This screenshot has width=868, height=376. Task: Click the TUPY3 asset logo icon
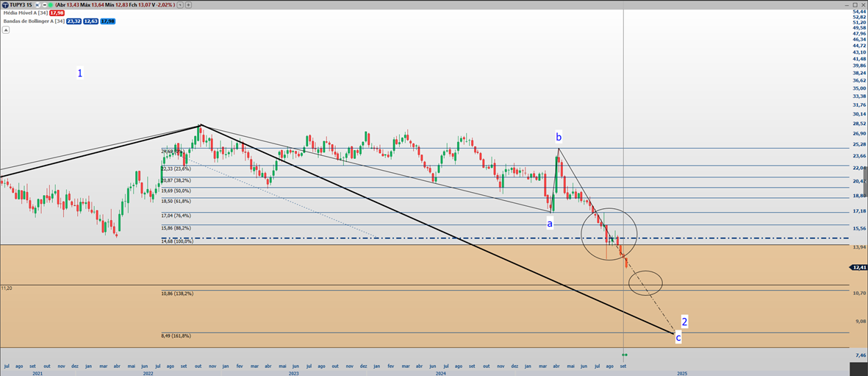coord(4,4)
